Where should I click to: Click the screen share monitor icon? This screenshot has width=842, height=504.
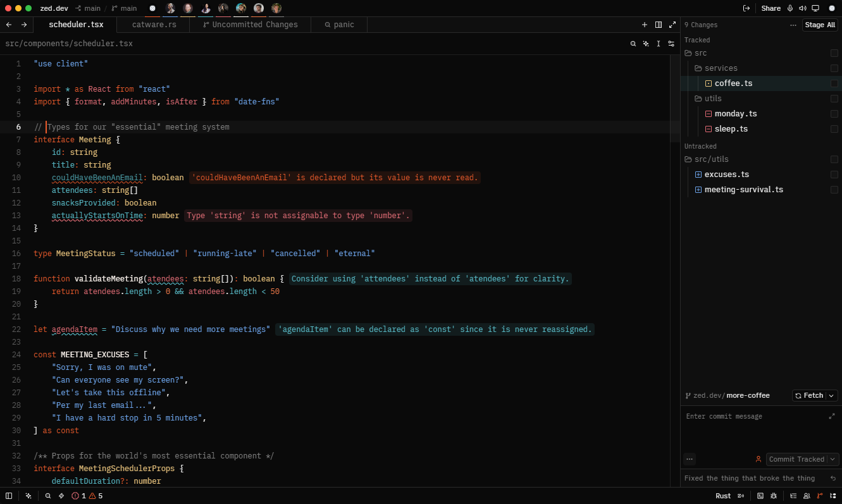point(815,8)
